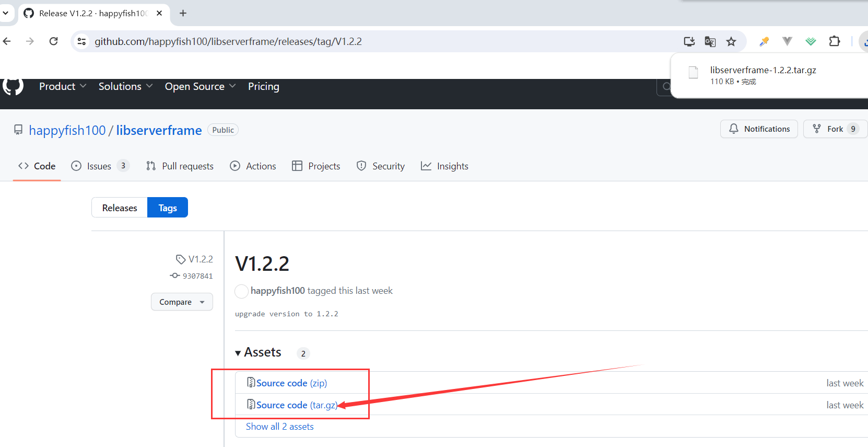The image size is (868, 447).
Task: Click the install app icon in address bar
Action: tap(689, 41)
